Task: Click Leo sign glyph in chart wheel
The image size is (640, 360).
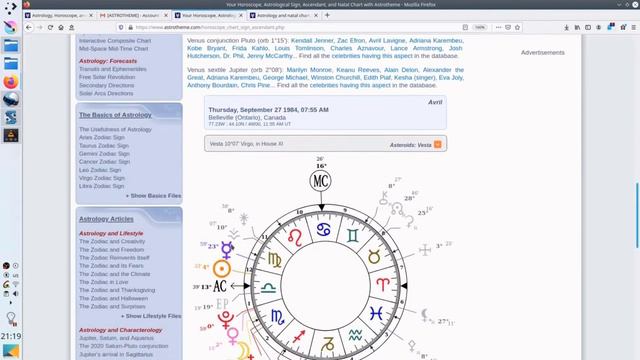Action: pyautogui.click(x=295, y=238)
